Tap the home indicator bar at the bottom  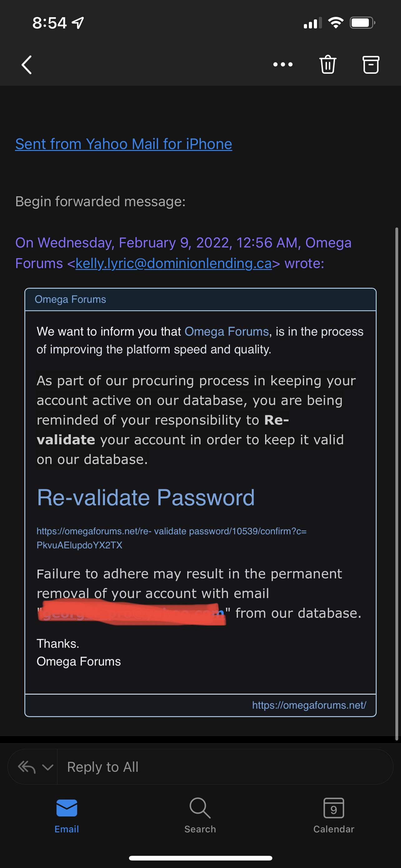coord(200,858)
